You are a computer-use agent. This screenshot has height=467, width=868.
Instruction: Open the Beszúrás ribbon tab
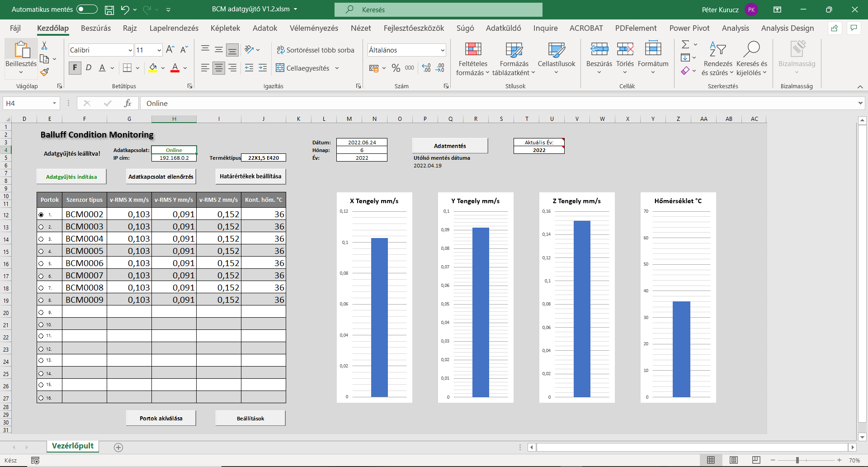click(96, 28)
